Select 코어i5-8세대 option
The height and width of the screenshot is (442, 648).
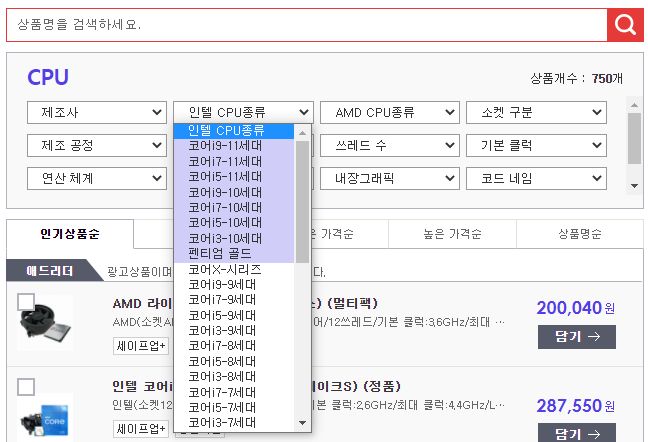pos(234,361)
